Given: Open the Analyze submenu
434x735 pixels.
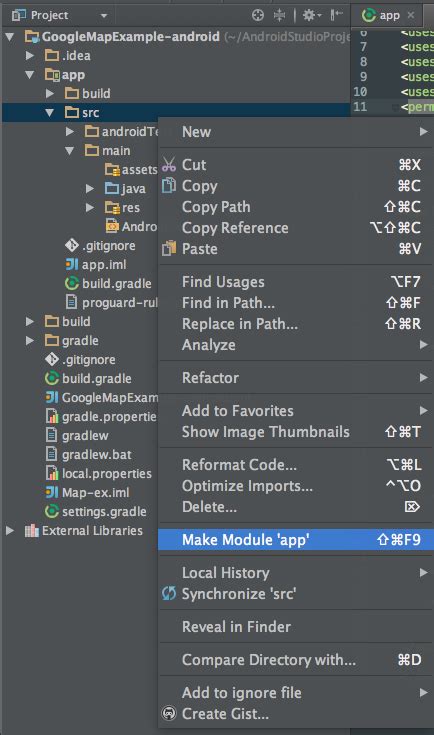Looking at the screenshot, I should pos(294,345).
